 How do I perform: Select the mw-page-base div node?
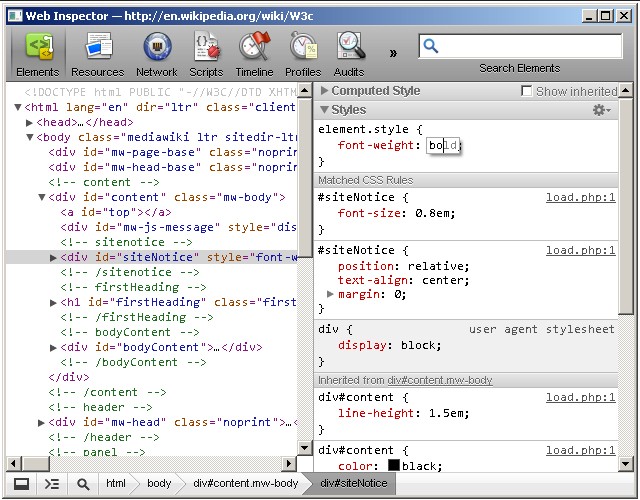pyautogui.click(x=172, y=152)
